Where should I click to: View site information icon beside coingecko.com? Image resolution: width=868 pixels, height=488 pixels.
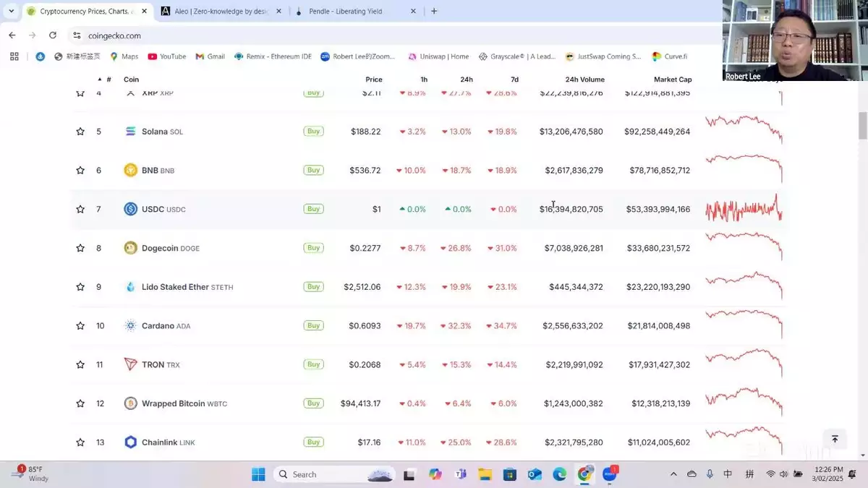point(77,35)
